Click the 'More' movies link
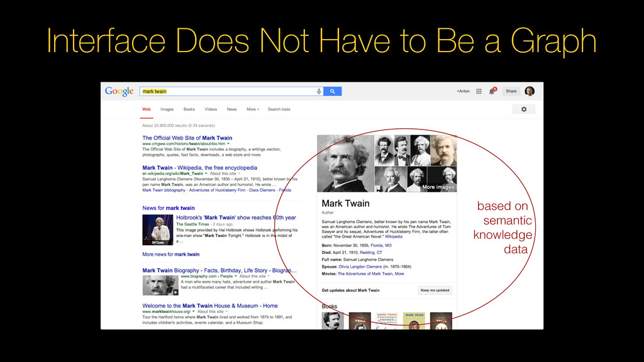 click(399, 274)
